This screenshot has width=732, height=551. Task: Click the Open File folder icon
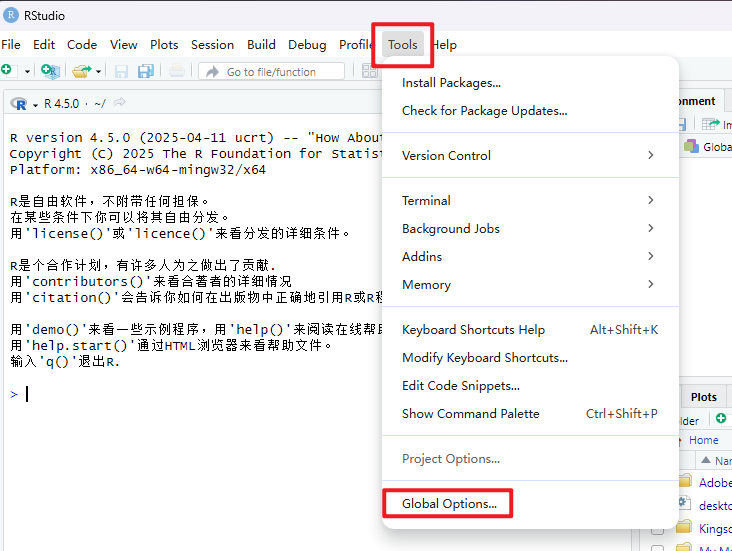[x=80, y=71]
